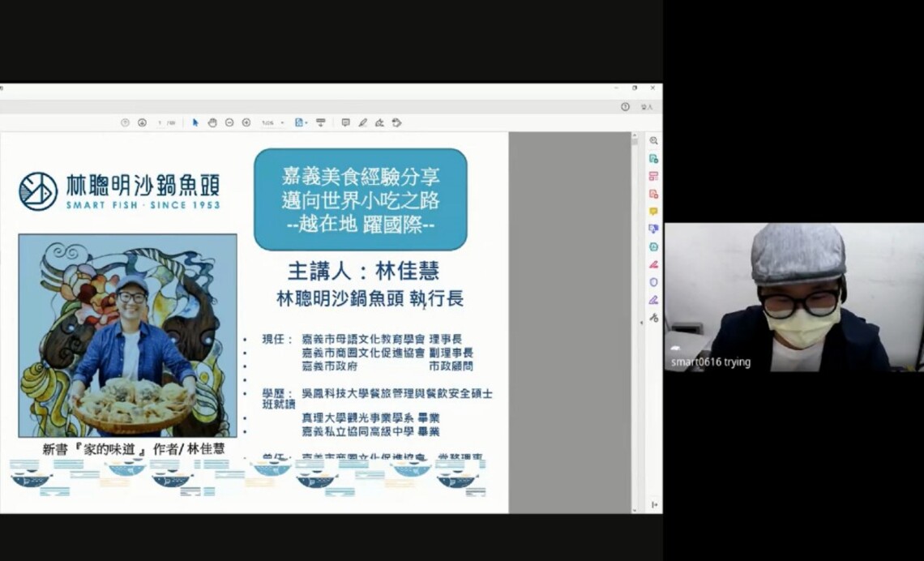Click the heading 主講人：林佳慧
The width and height of the screenshot is (924, 561).
364,271
